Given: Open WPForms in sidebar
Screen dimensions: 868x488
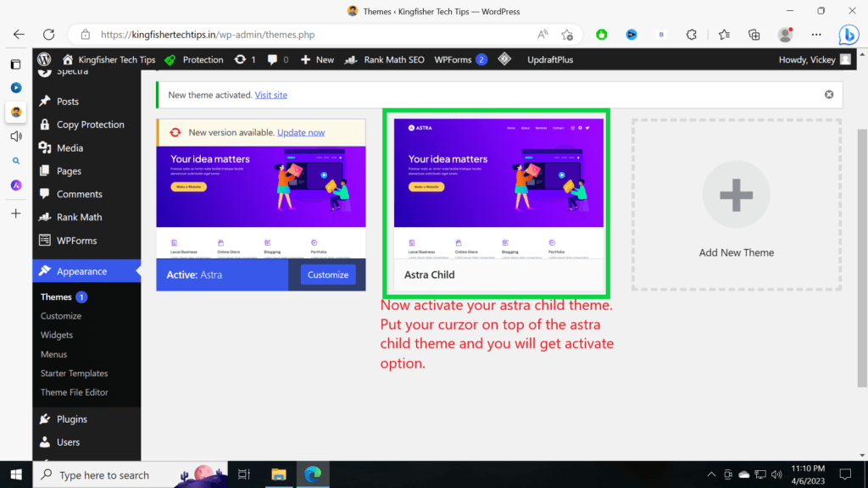Looking at the screenshot, I should pyautogui.click(x=86, y=241).
